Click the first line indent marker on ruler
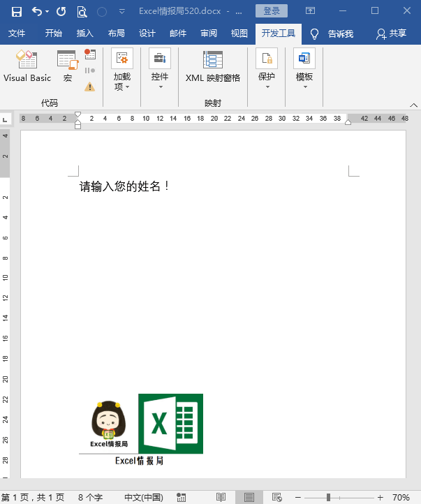The height and width of the screenshot is (504, 421). (x=77, y=114)
